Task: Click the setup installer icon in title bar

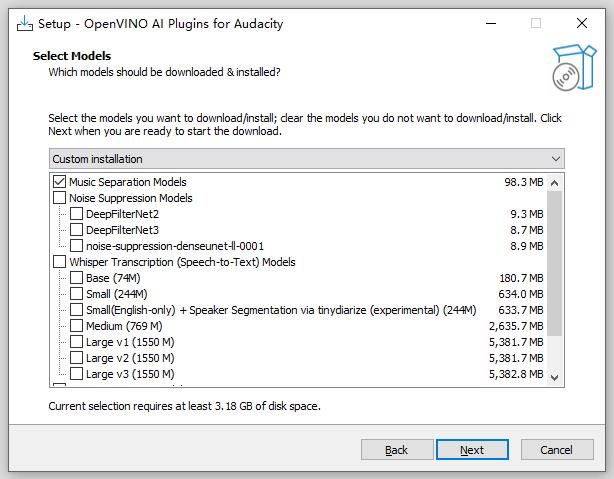Action: click(x=25, y=23)
